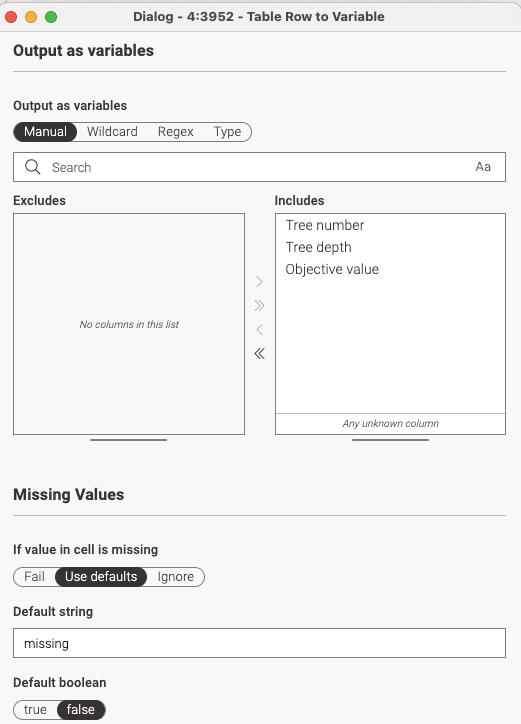This screenshot has width=521, height=724.
Task: Select the Ignore missing-value option
Action: point(176,577)
